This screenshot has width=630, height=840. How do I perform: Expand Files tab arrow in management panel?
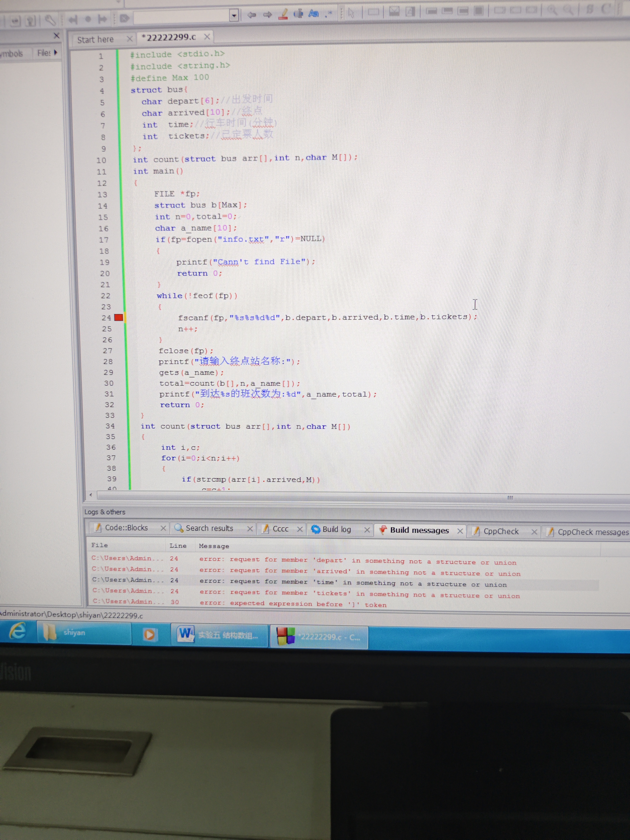56,52
